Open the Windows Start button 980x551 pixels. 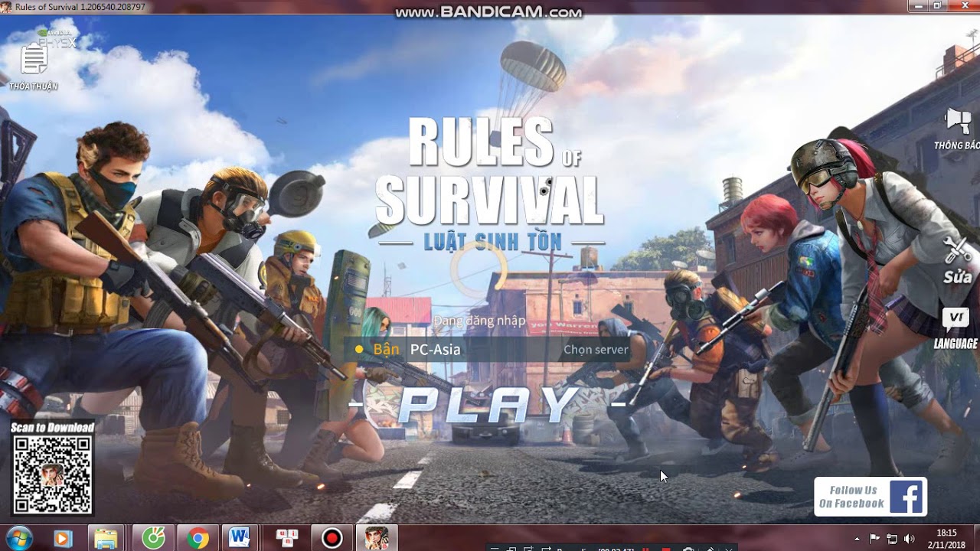pyautogui.click(x=18, y=538)
